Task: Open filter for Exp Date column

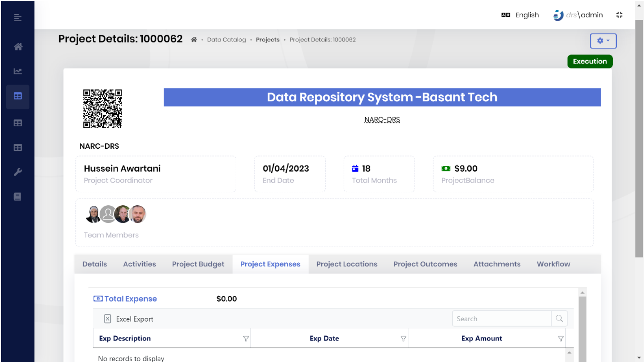Action: point(403,338)
